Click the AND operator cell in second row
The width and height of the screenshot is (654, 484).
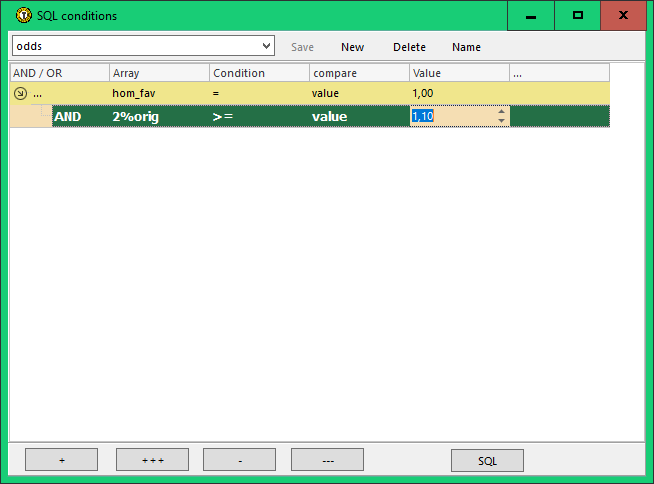tap(68, 116)
